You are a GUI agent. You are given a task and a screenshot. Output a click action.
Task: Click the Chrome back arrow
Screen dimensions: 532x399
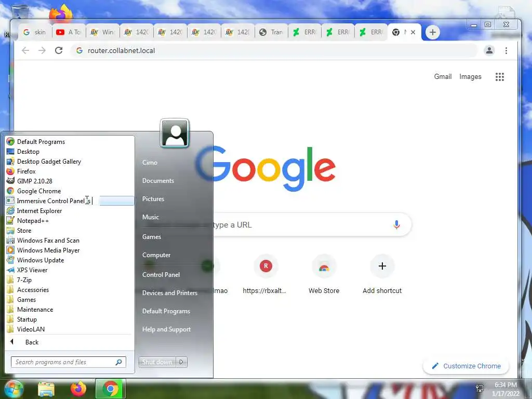(x=25, y=50)
